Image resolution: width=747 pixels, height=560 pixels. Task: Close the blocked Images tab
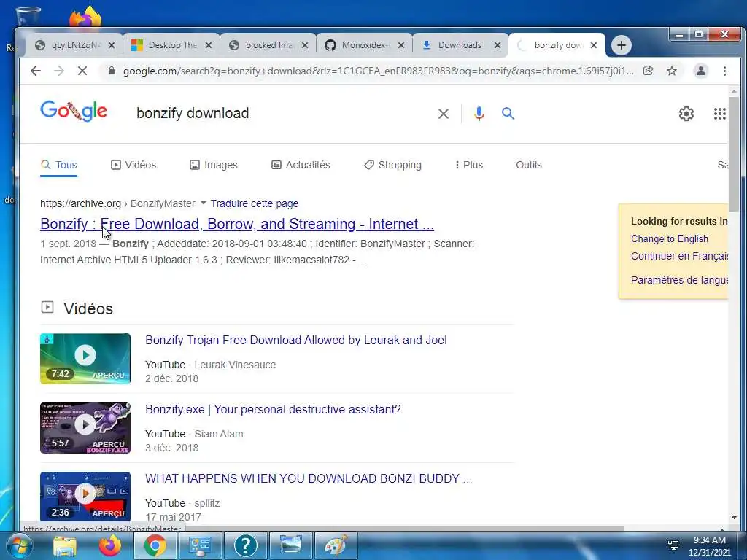point(305,45)
